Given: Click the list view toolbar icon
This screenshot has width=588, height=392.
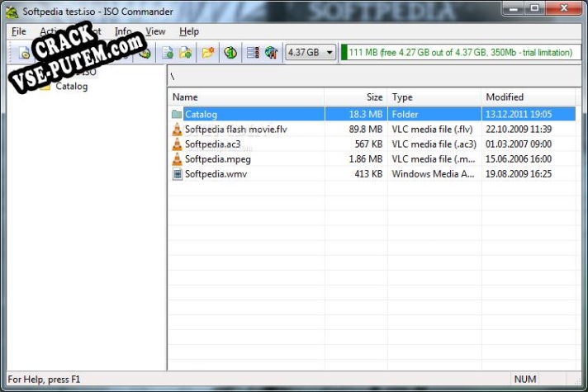Looking at the screenshot, I should coord(254,53).
